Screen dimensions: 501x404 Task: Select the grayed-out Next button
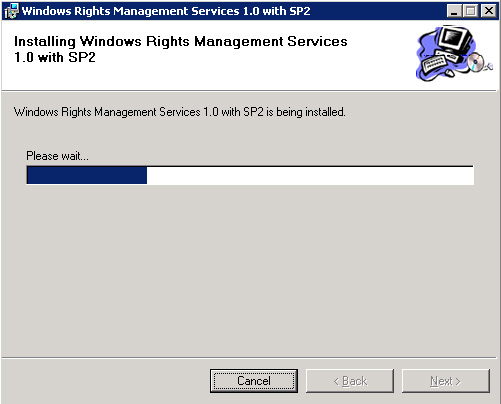(446, 381)
